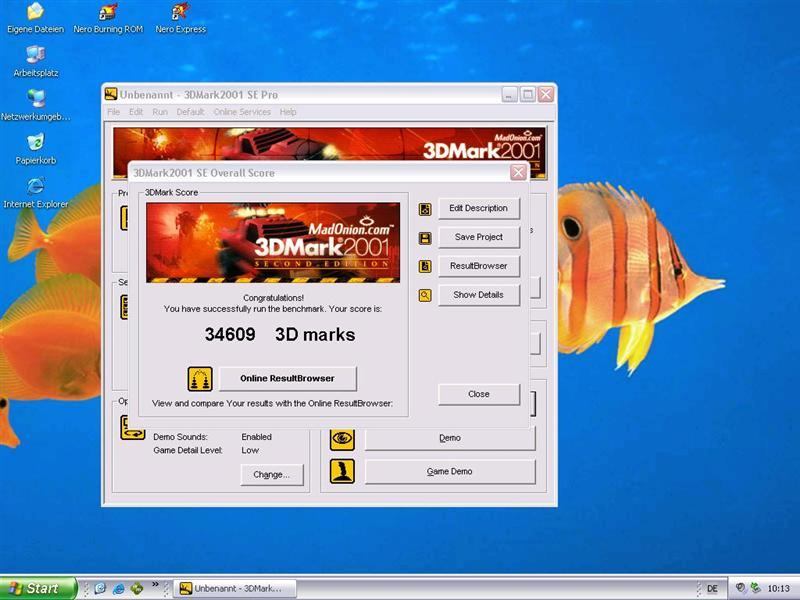This screenshot has height=600, width=800.
Task: Click the green quick launch icon
Action: pyautogui.click(x=137, y=588)
